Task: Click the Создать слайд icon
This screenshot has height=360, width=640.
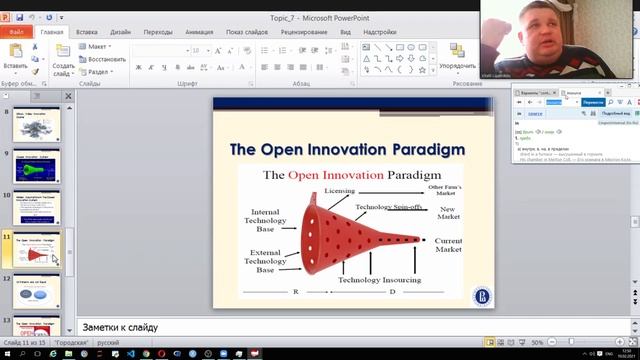Action: pos(63,51)
